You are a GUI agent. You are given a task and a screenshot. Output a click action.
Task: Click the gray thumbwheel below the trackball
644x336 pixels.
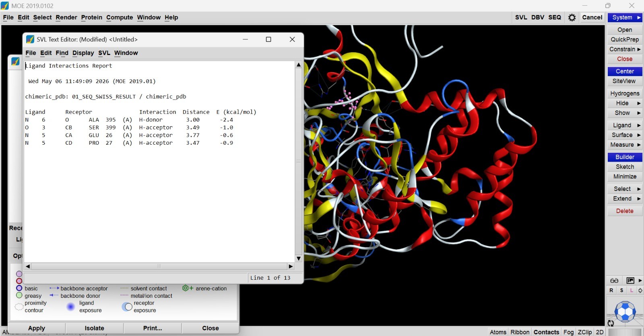click(x=625, y=332)
